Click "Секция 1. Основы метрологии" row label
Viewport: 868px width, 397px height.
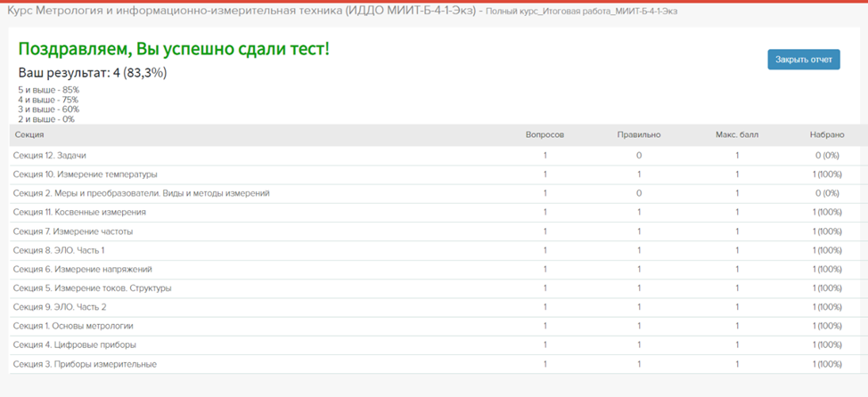(73, 327)
